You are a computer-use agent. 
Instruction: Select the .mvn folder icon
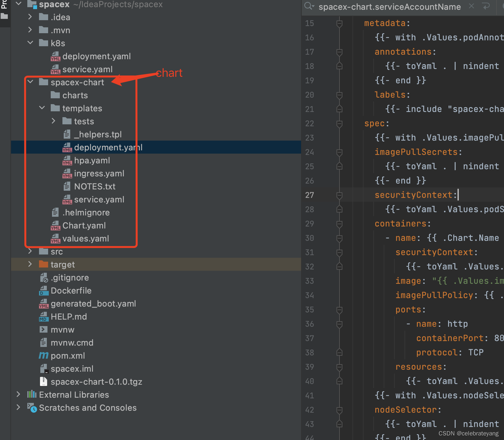pos(44,30)
